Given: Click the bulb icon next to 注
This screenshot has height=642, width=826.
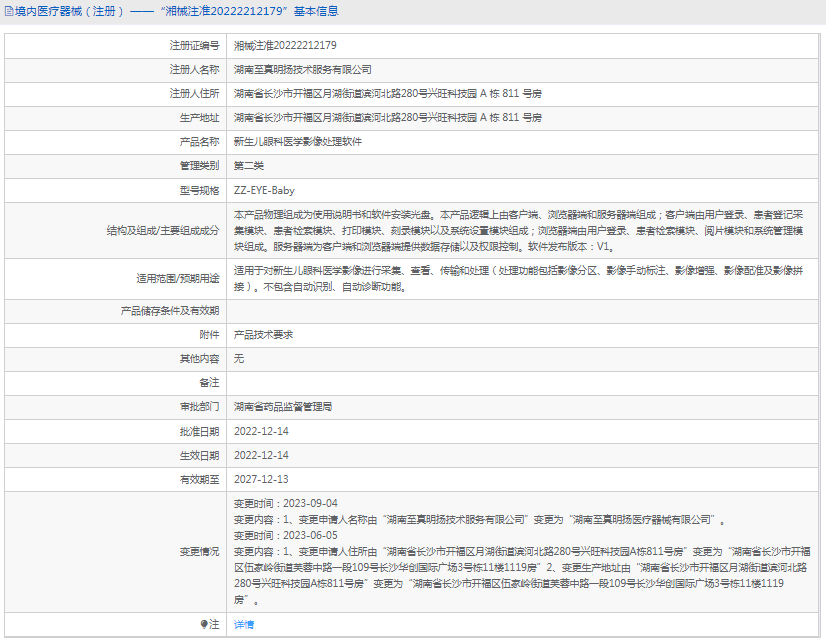Looking at the screenshot, I should click(203, 624).
